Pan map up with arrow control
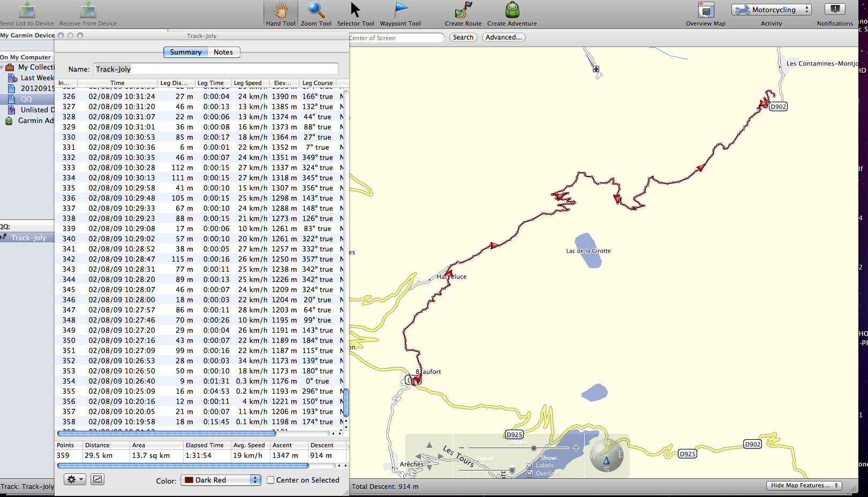 click(x=429, y=445)
